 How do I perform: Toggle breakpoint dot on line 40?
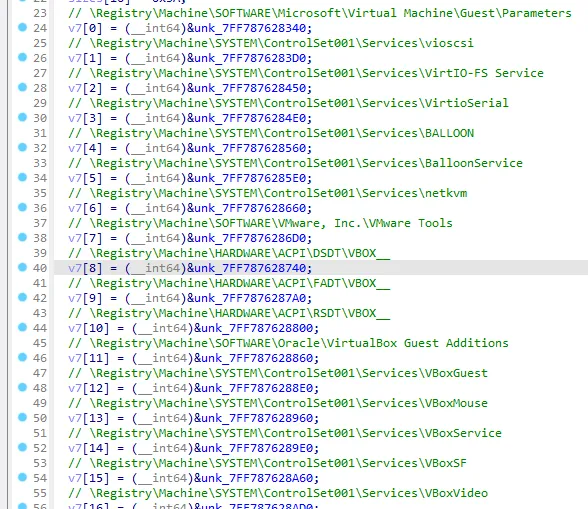click(22, 267)
